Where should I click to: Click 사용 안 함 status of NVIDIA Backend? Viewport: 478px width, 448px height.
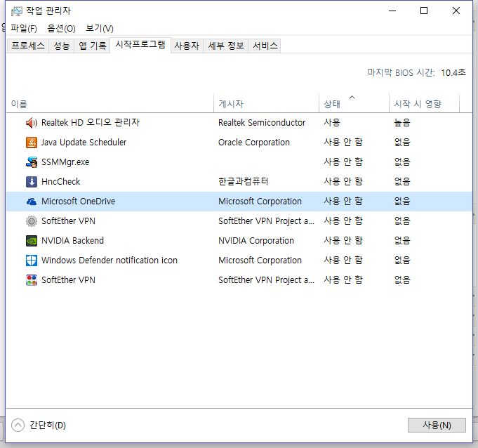[x=343, y=241]
